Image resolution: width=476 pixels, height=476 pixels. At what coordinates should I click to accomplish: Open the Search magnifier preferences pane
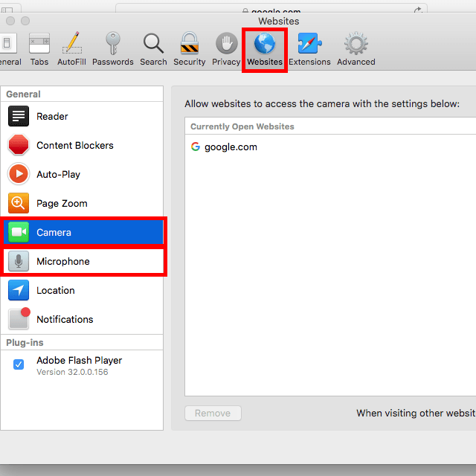(x=153, y=49)
